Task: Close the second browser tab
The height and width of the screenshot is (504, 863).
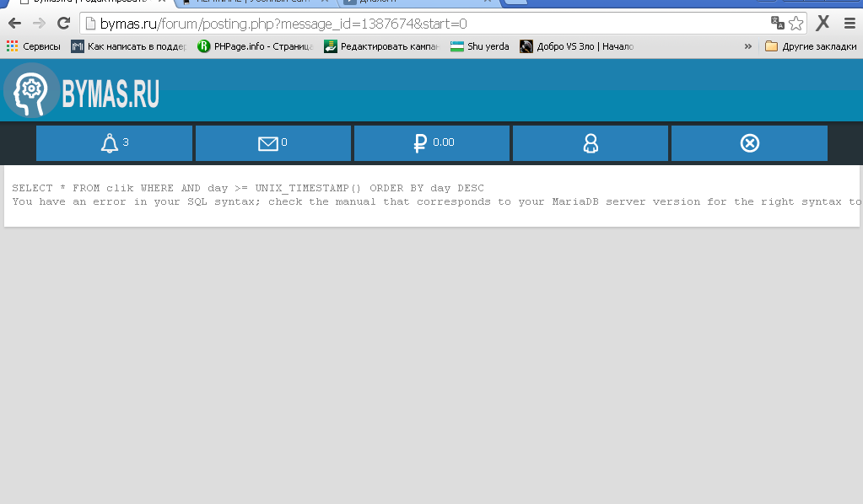Action: click(325, 2)
